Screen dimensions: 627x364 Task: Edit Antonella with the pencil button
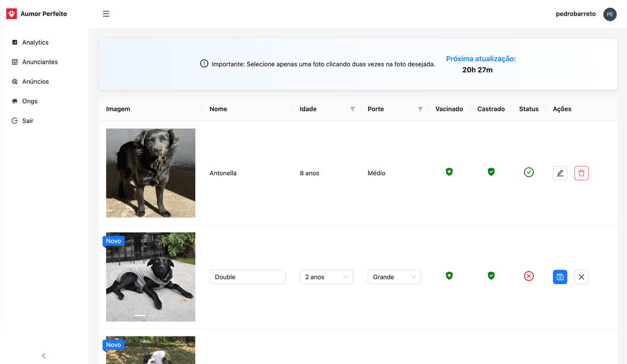click(560, 173)
